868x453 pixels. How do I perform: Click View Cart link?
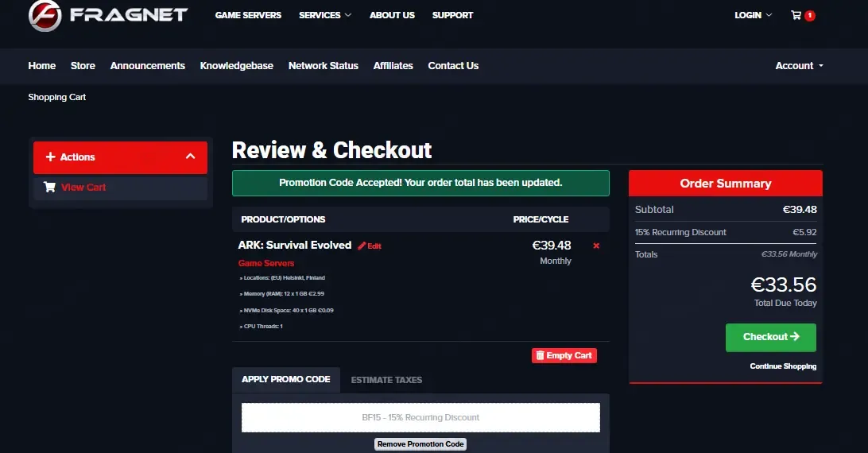click(83, 188)
